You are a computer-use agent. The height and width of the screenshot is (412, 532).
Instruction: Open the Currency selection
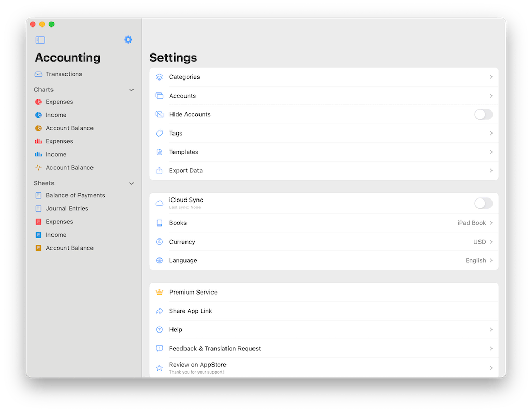tap(324, 242)
